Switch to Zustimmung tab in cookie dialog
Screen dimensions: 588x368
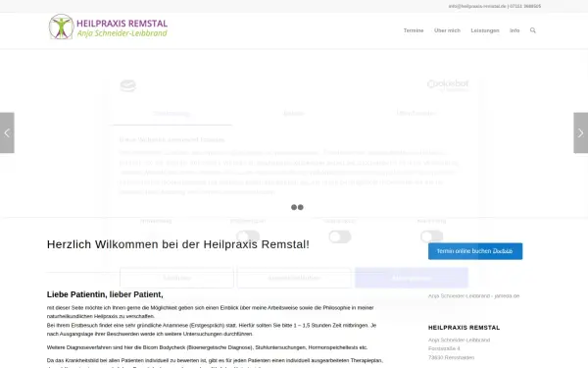click(x=171, y=114)
